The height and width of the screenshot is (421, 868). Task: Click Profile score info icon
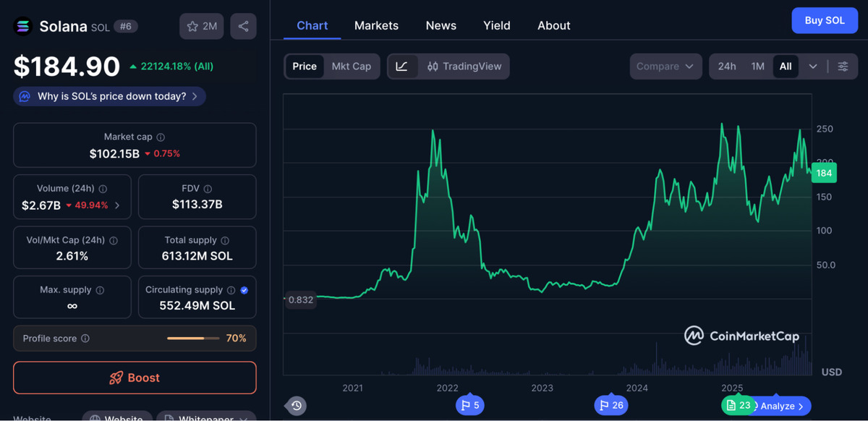tap(85, 339)
